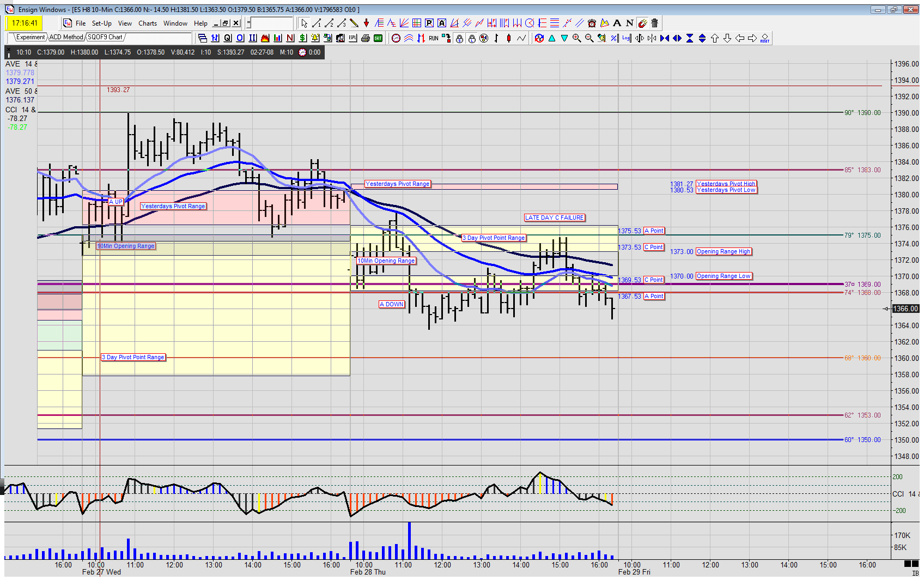Open the Window menu
Viewport: 924px width, 580px height.
pyautogui.click(x=175, y=23)
